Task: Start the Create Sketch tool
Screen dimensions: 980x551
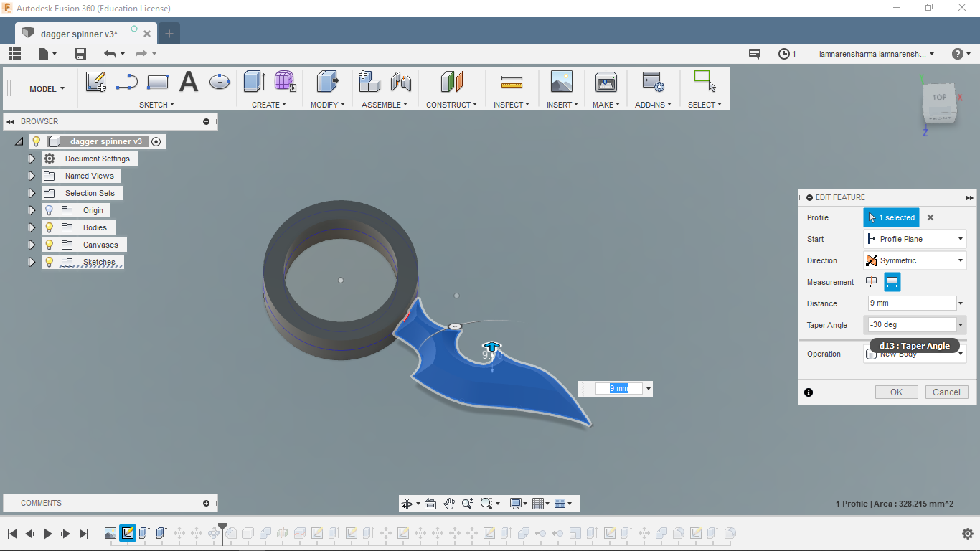Action: point(96,82)
